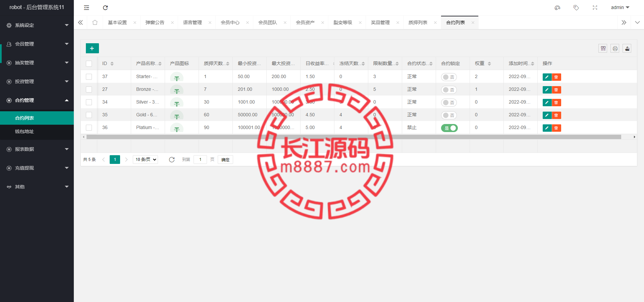This screenshot has width=644, height=302.
Task: Click the scrollbar right arrow
Action: (x=634, y=137)
